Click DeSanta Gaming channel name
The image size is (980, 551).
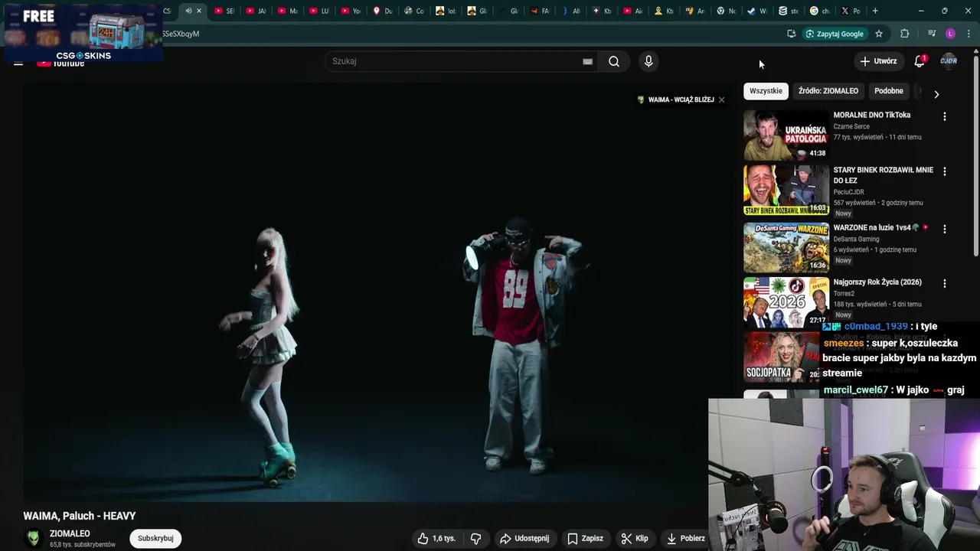(x=856, y=239)
